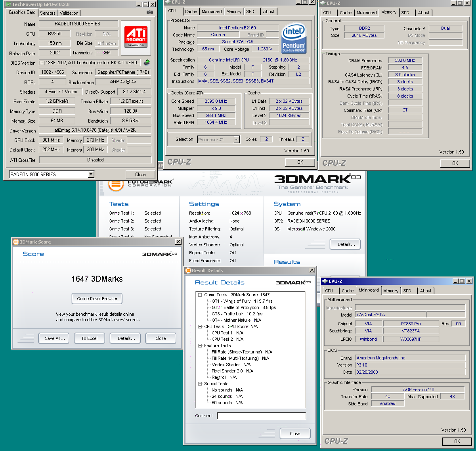Click the Core Speed value 2395.0 MHz
The height and width of the screenshot is (451, 476).
(216, 101)
